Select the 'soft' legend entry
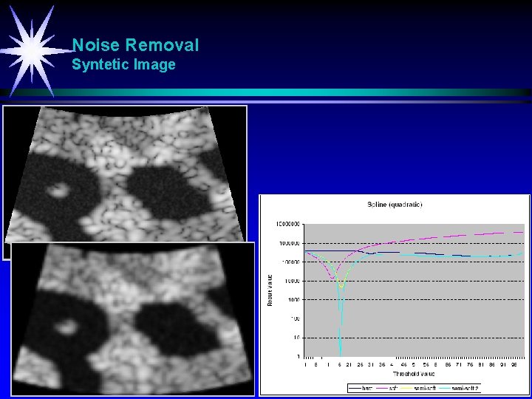This screenshot has width=532, height=399. (x=386, y=388)
